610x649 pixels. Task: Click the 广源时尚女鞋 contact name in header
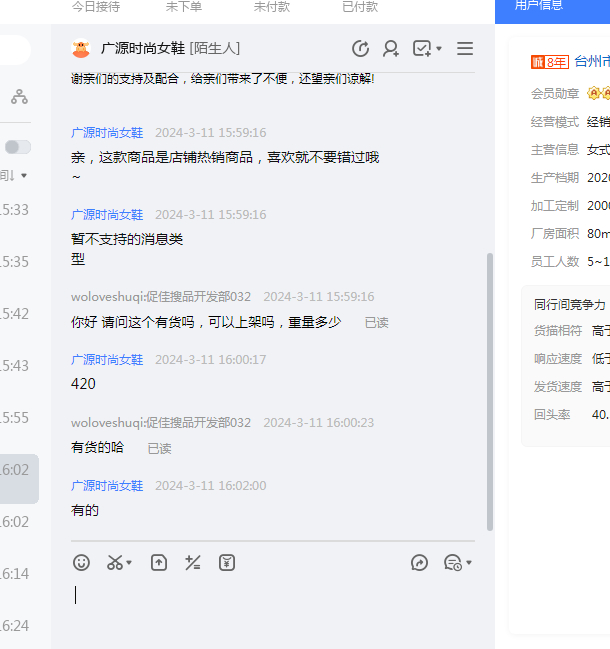pos(143,48)
